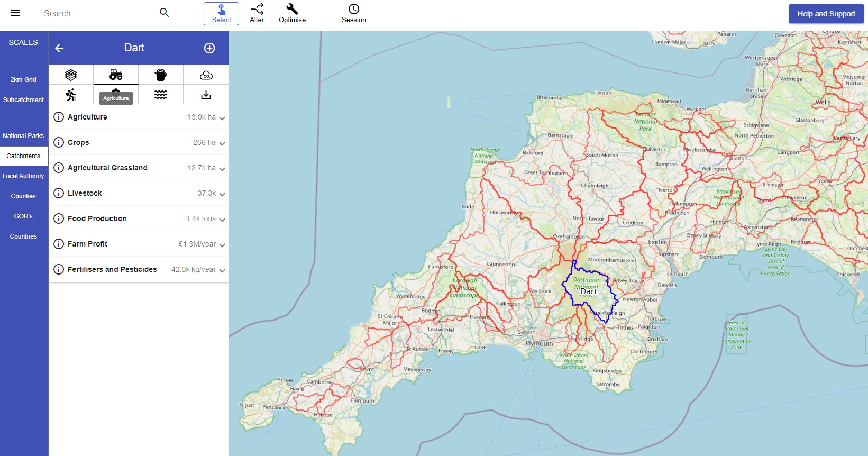Click the download export icon
This screenshot has width=868, height=456.
(x=206, y=95)
